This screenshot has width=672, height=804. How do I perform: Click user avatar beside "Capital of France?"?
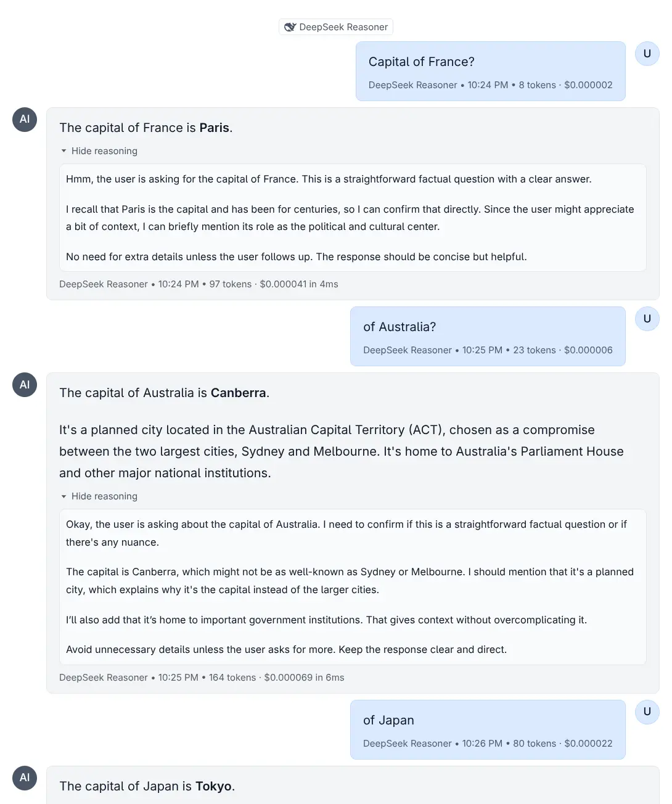point(647,54)
